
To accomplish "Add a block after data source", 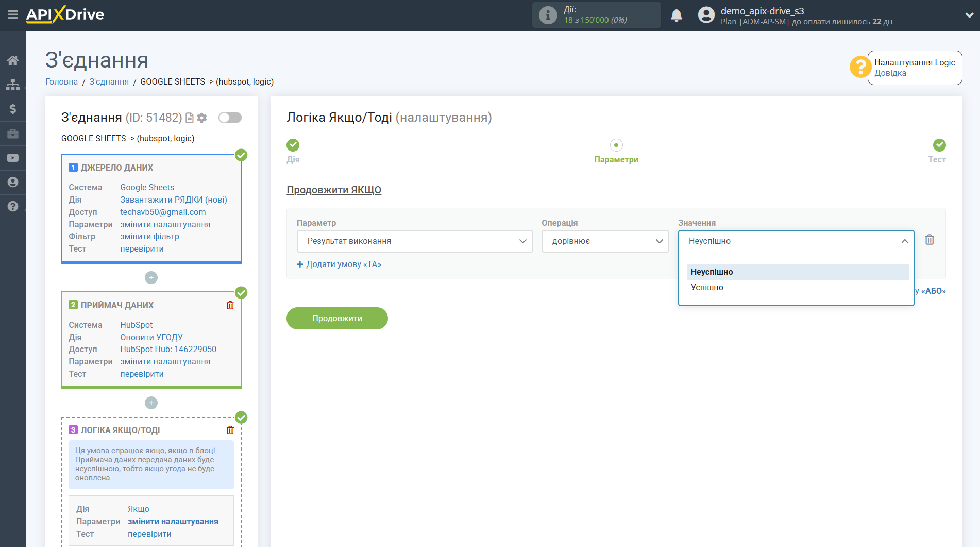I will click(151, 277).
